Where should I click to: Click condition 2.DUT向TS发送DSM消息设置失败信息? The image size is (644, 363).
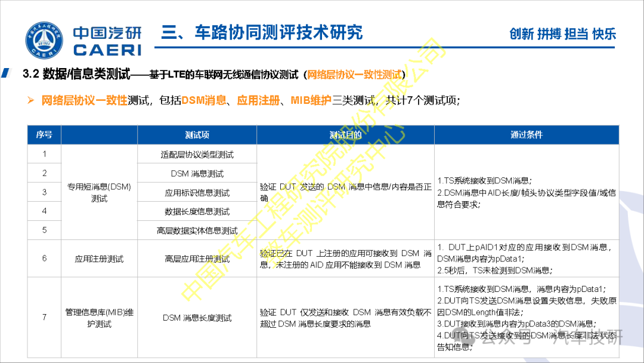[527, 306]
